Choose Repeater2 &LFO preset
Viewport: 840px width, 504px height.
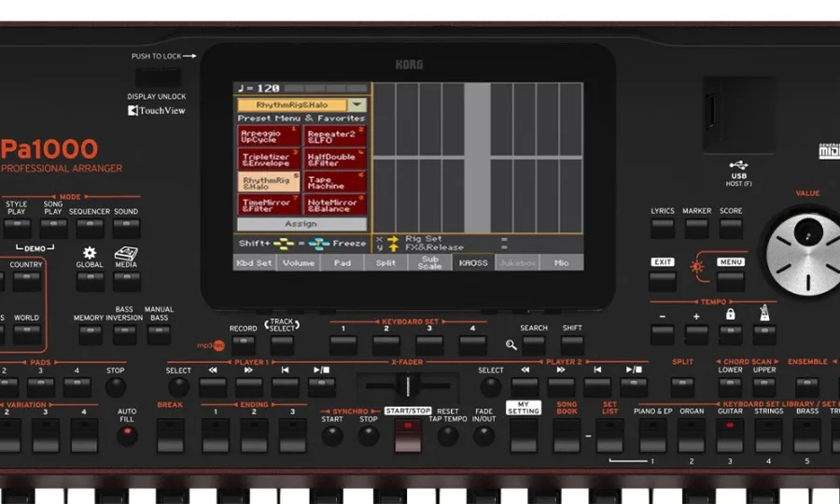click(335, 136)
